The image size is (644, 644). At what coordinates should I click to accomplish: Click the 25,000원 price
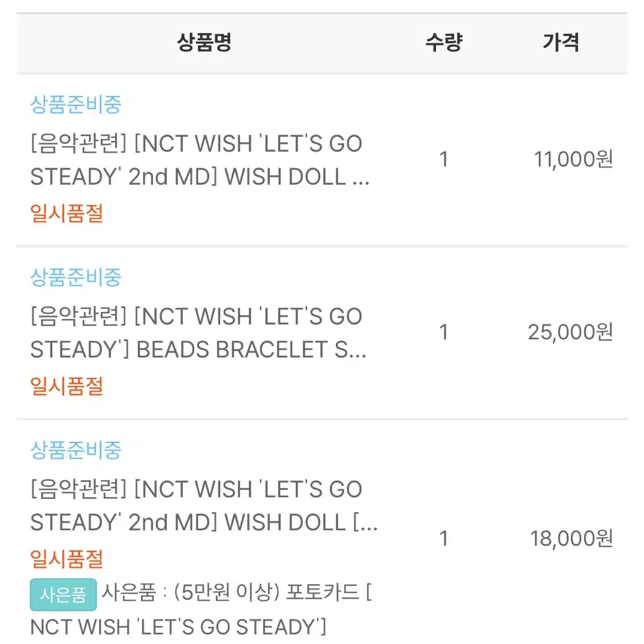[x=570, y=332]
